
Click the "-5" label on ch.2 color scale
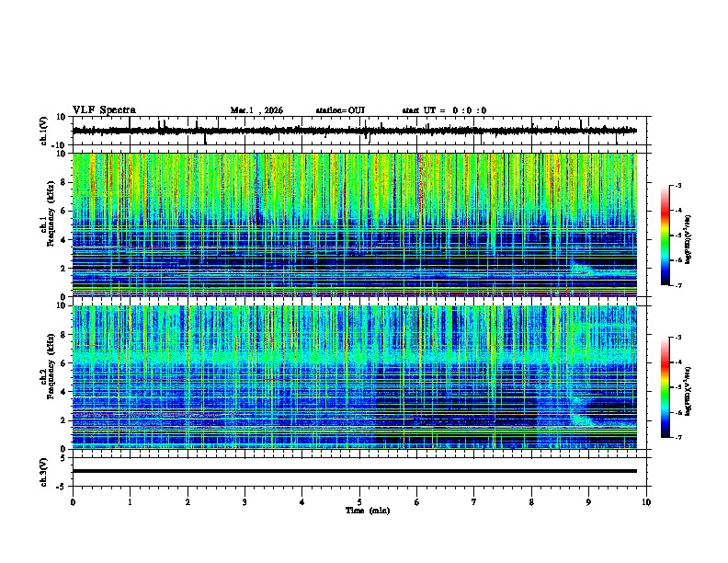(x=678, y=387)
